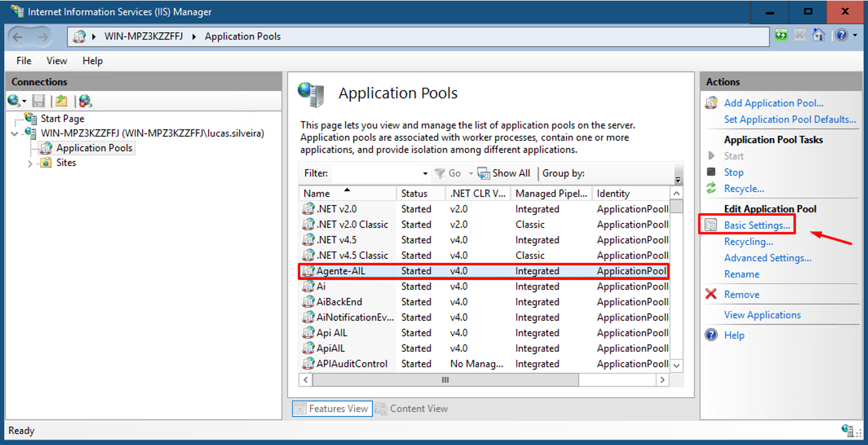Click the Recycle... action

point(744,189)
